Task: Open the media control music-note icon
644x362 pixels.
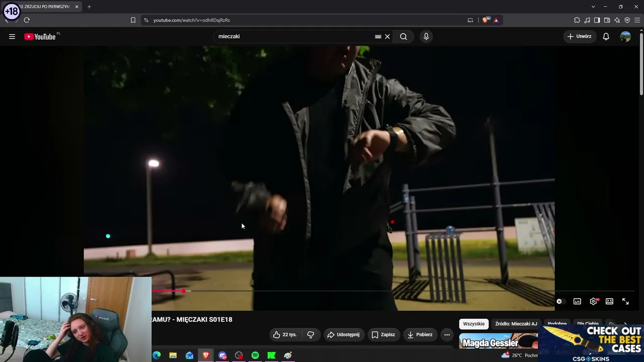Action: [x=587, y=20]
